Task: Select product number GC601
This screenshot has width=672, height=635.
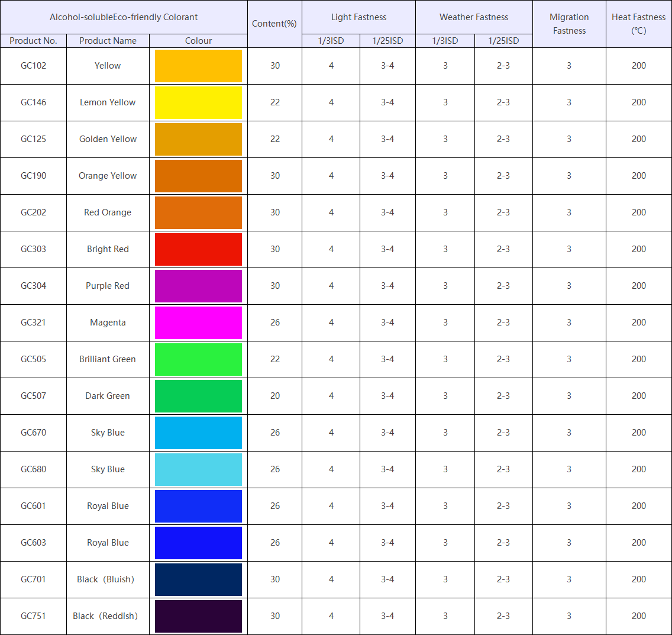Action: point(33,506)
